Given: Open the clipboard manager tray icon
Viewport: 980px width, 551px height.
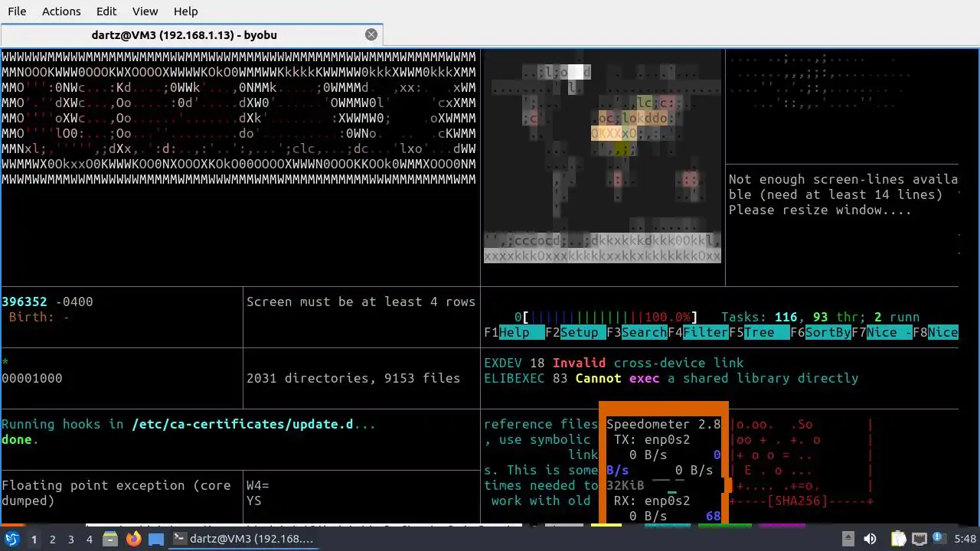Looking at the screenshot, I should click(899, 539).
